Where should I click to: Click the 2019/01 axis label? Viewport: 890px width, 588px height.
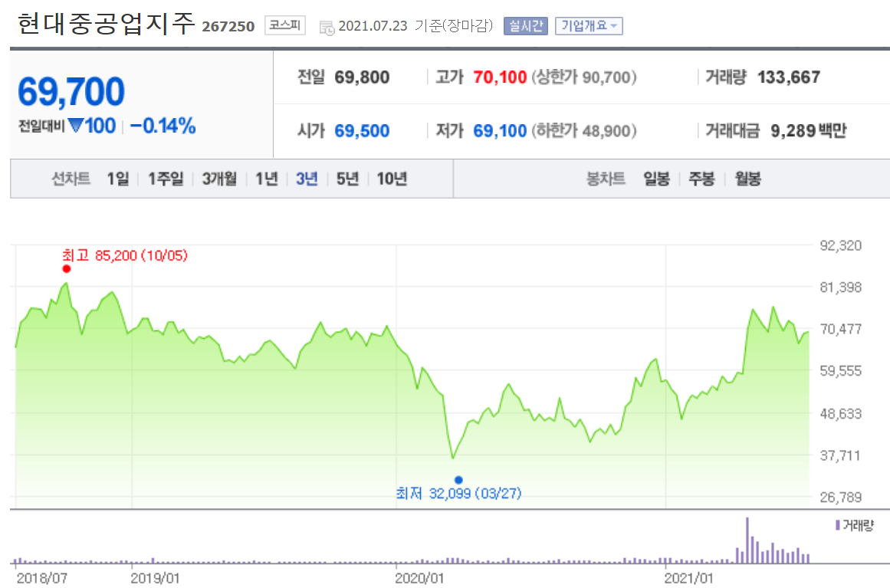coord(155,578)
